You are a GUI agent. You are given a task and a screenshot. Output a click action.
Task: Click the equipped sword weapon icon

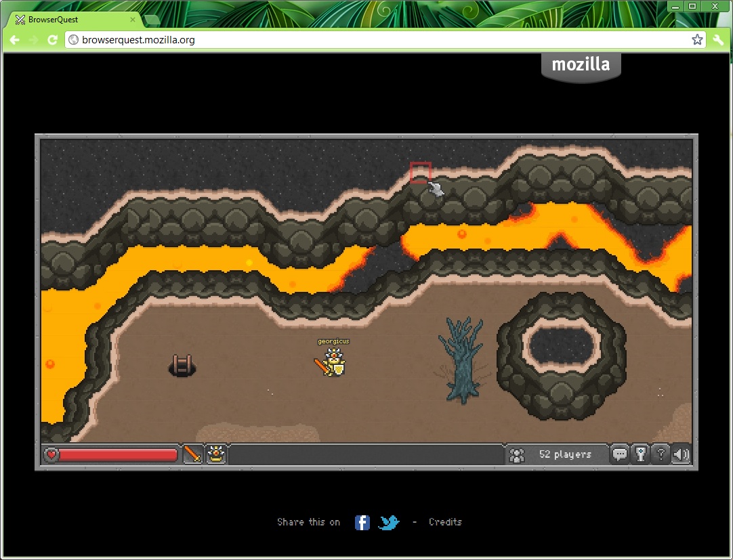pos(192,454)
